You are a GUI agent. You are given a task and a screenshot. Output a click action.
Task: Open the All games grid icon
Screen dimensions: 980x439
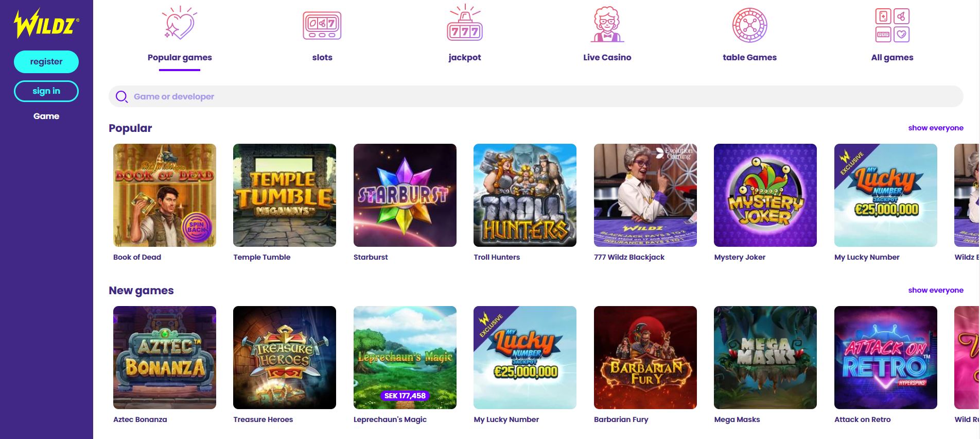892,25
